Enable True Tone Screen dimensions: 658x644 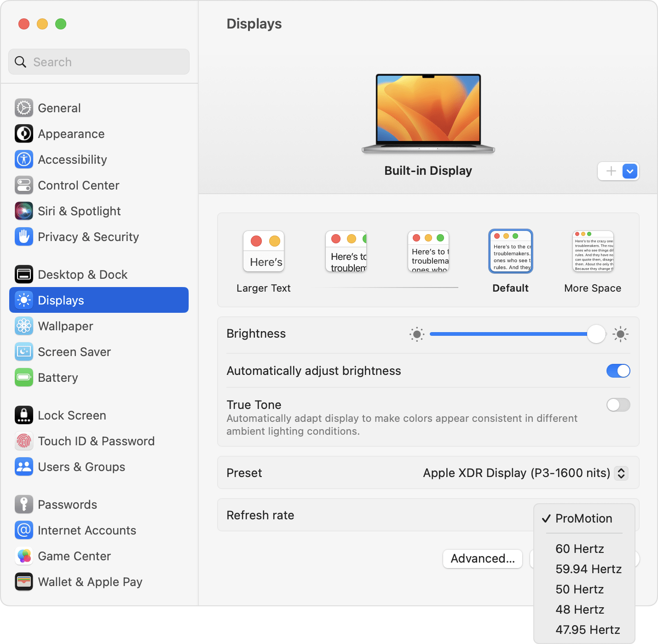[618, 405]
